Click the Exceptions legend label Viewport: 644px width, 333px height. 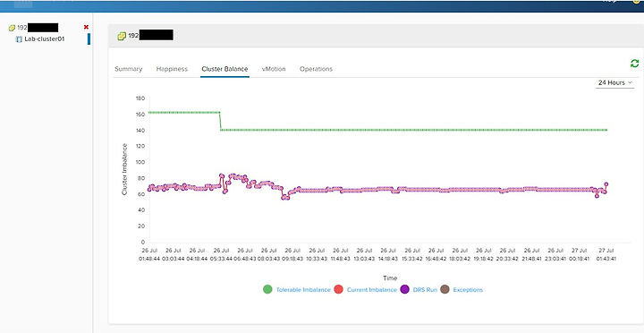[468, 290]
